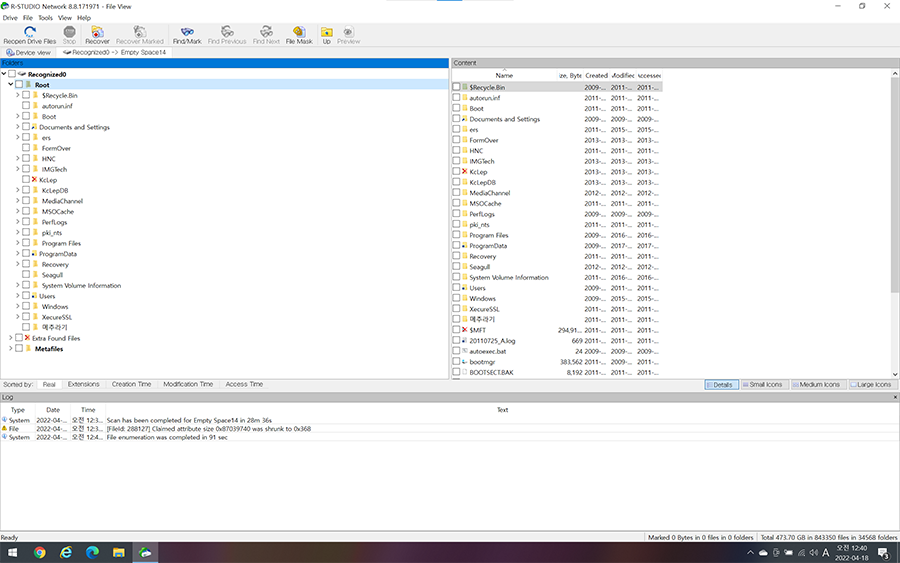Image resolution: width=900 pixels, height=563 pixels.
Task: Expand the Metafiles tree node
Action: point(11,348)
